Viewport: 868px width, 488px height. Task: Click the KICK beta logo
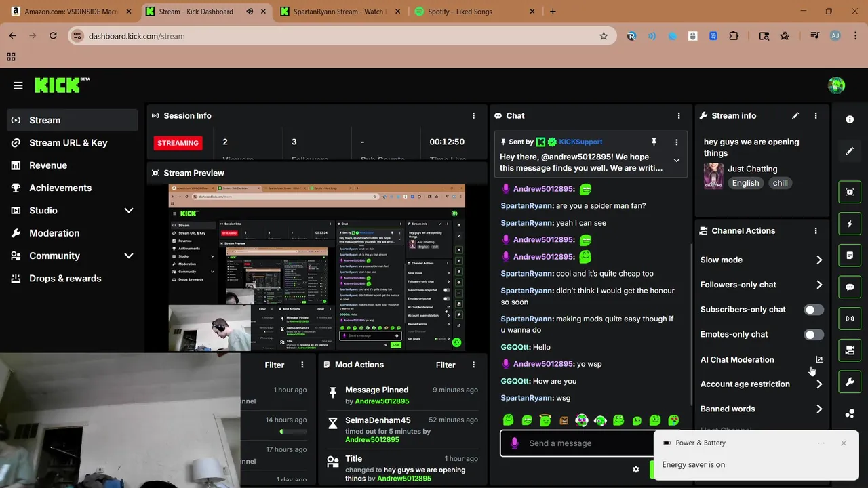pos(62,85)
